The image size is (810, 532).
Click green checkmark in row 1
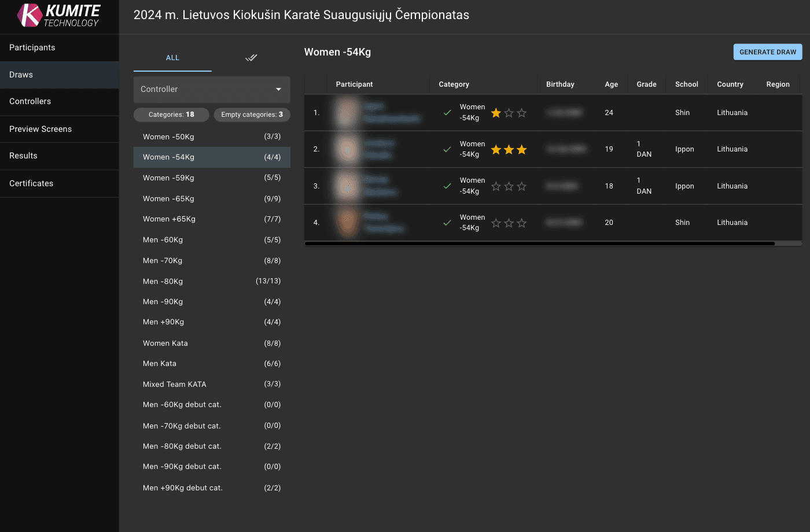[447, 113]
